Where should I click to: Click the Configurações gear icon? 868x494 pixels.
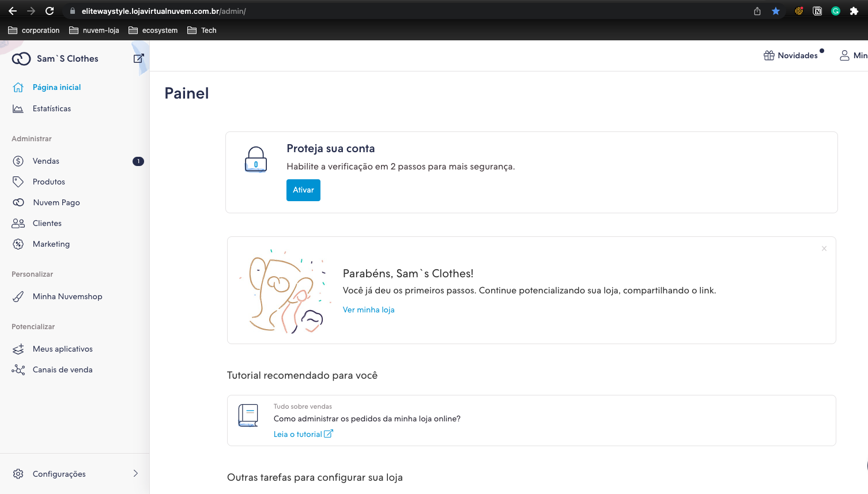(18, 473)
